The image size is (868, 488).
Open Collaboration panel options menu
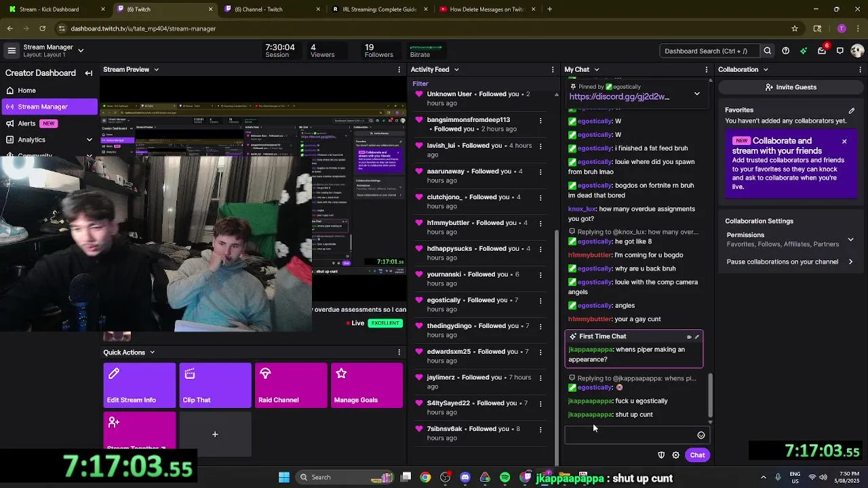click(861, 69)
